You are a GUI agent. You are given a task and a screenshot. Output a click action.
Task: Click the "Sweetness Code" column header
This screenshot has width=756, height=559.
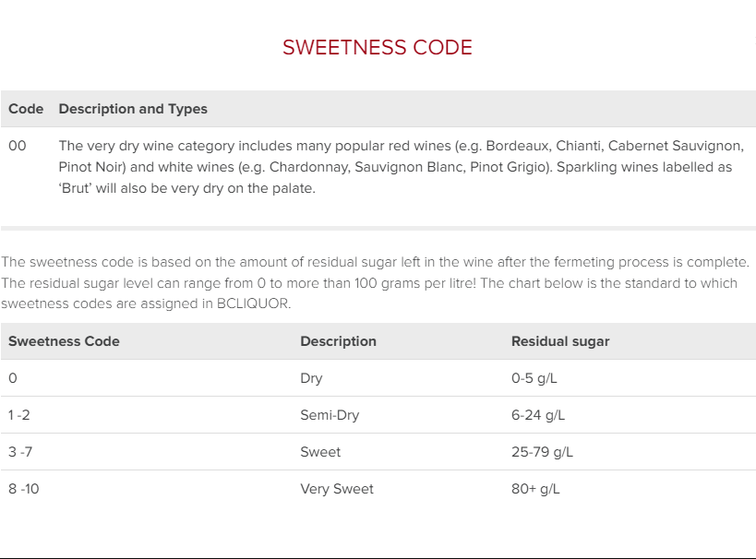pos(64,341)
